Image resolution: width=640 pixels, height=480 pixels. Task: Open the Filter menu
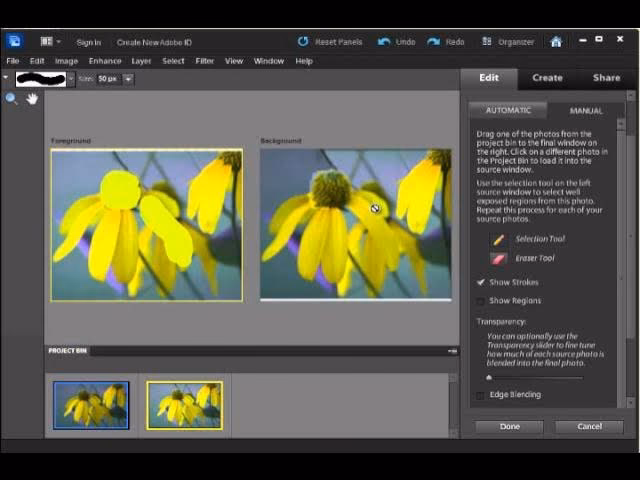tap(204, 61)
